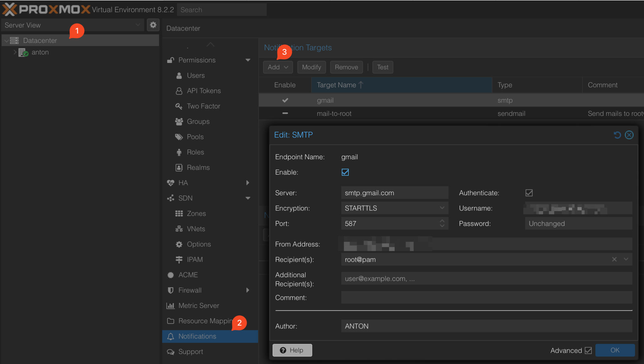Click the Groups icon in the sidebar
The width and height of the screenshot is (644, 364).
tap(179, 121)
